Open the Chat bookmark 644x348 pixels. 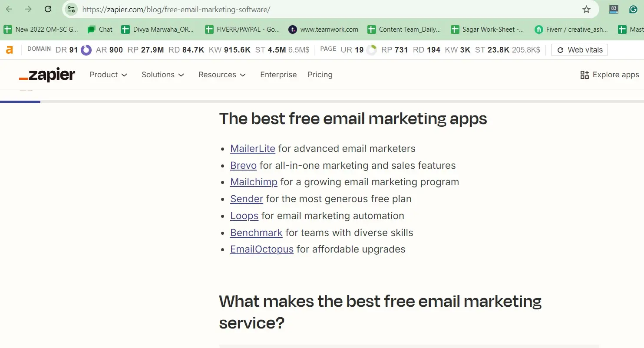100,30
